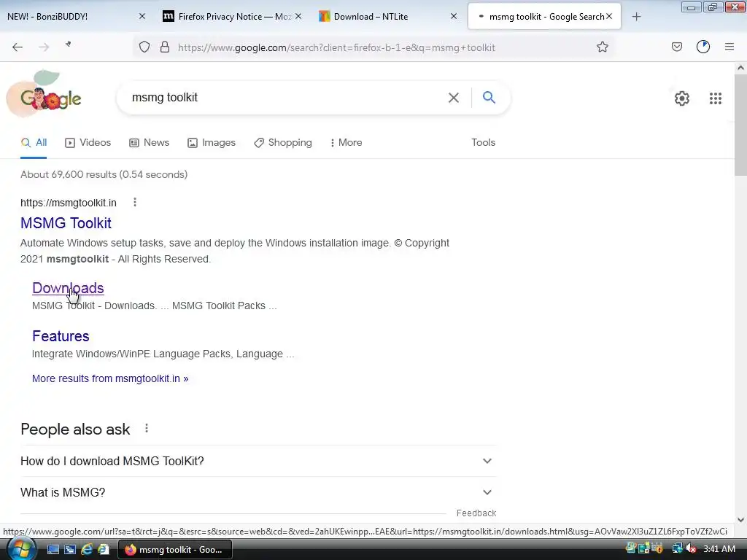Click the Feedback link
747x560 pixels.
(476, 513)
